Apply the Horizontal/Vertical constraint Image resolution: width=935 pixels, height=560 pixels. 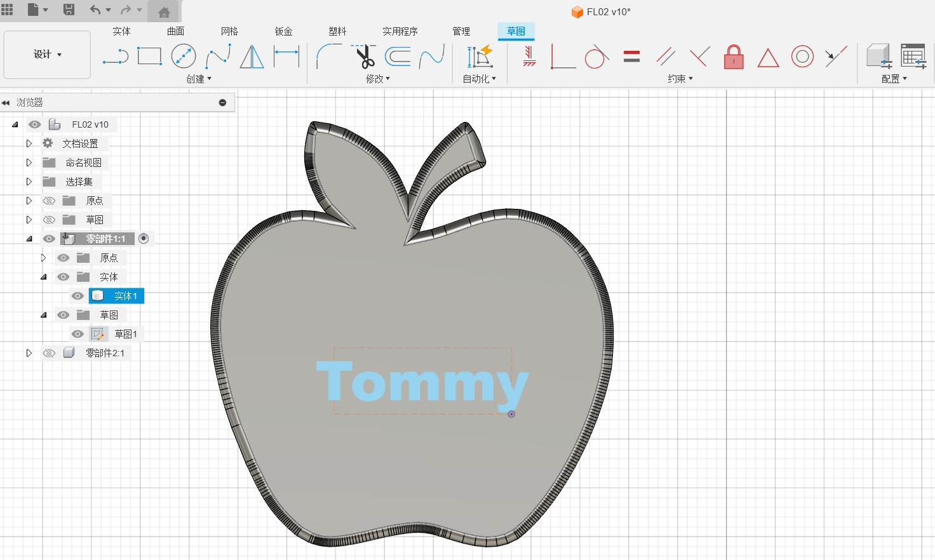(529, 57)
